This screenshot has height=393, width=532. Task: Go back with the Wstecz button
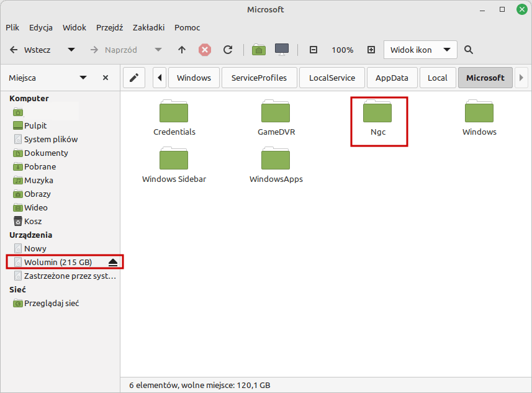[30, 50]
